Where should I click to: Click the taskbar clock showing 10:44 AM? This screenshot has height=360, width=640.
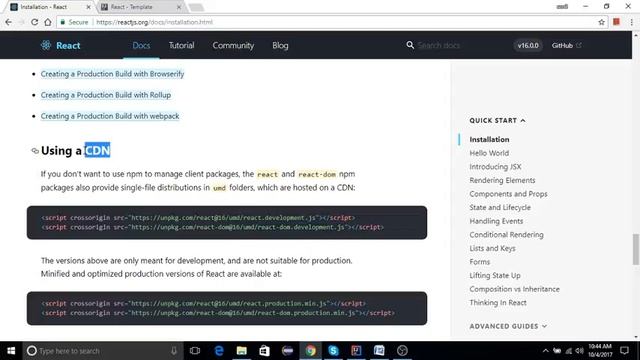[x=600, y=351]
